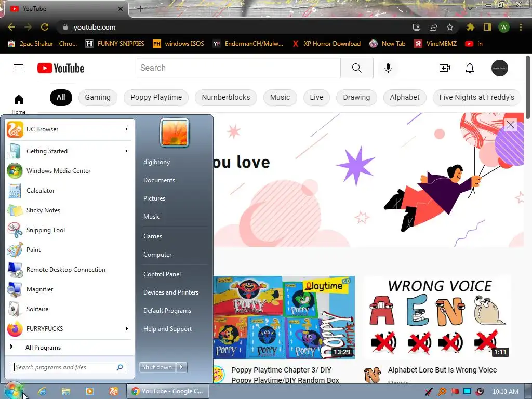Open Documents folder
The height and width of the screenshot is (399, 532).
coord(159,180)
